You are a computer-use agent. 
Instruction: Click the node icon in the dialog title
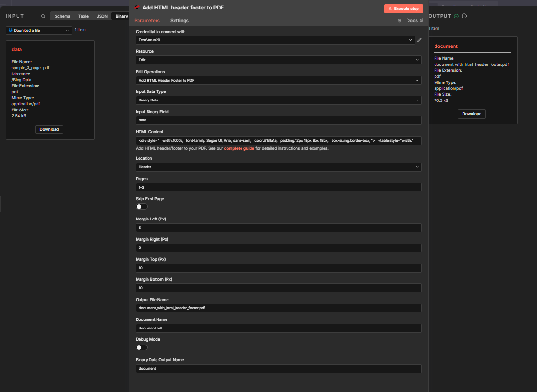pos(136,8)
